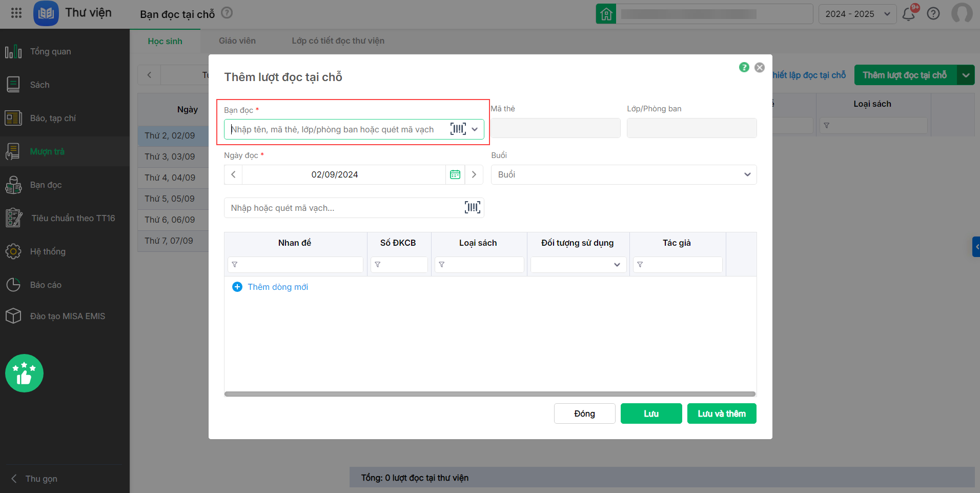Click the Lưu button
Viewport: 980px width, 493px height.
(x=651, y=413)
